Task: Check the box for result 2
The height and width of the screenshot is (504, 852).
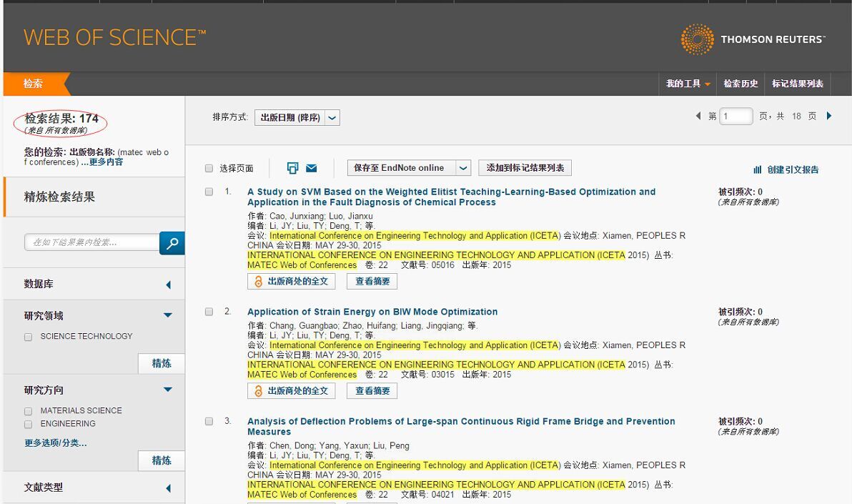Action: 209,312
